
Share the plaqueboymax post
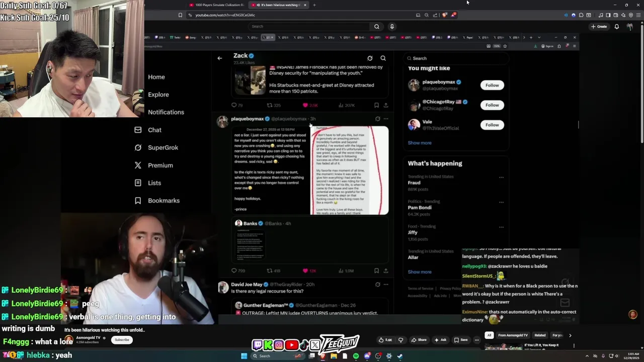(x=386, y=270)
